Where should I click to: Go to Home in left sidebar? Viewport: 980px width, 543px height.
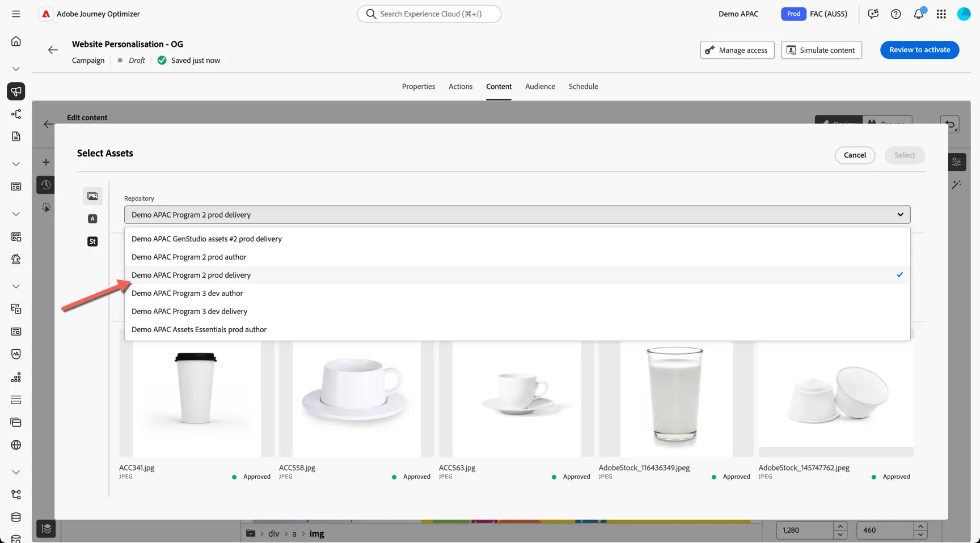pos(16,41)
